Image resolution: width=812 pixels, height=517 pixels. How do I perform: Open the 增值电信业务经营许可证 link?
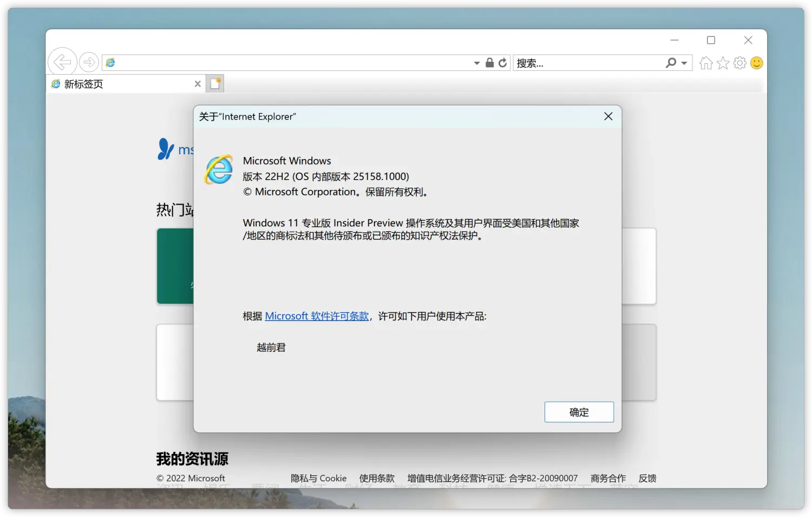click(x=493, y=479)
